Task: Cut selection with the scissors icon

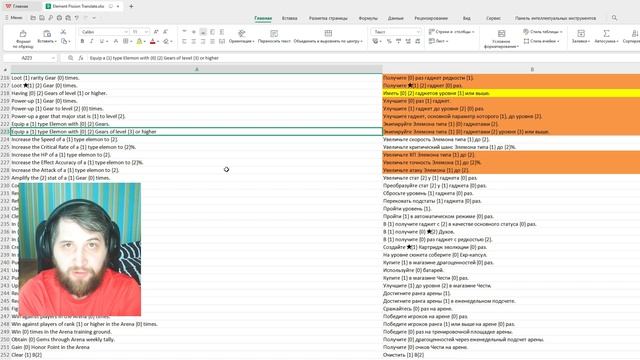Action: [63, 32]
